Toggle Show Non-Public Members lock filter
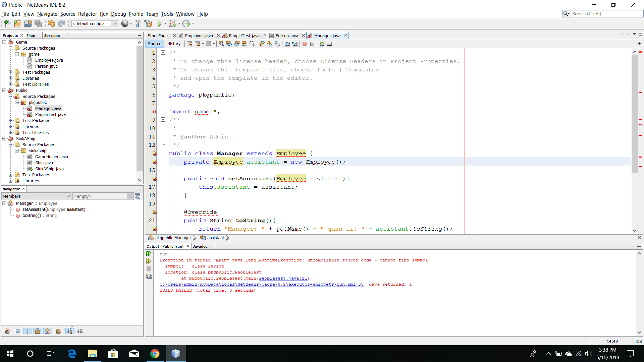 point(38,331)
